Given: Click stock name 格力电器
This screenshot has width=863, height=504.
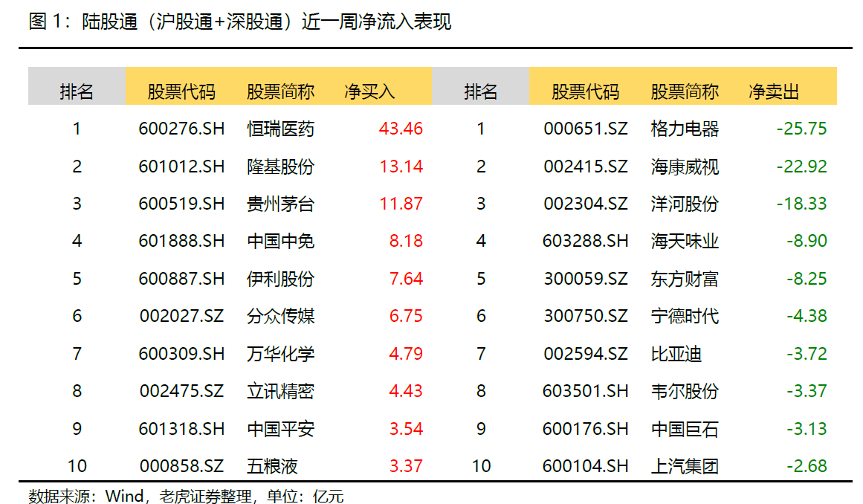Looking at the screenshot, I should click(x=685, y=129).
